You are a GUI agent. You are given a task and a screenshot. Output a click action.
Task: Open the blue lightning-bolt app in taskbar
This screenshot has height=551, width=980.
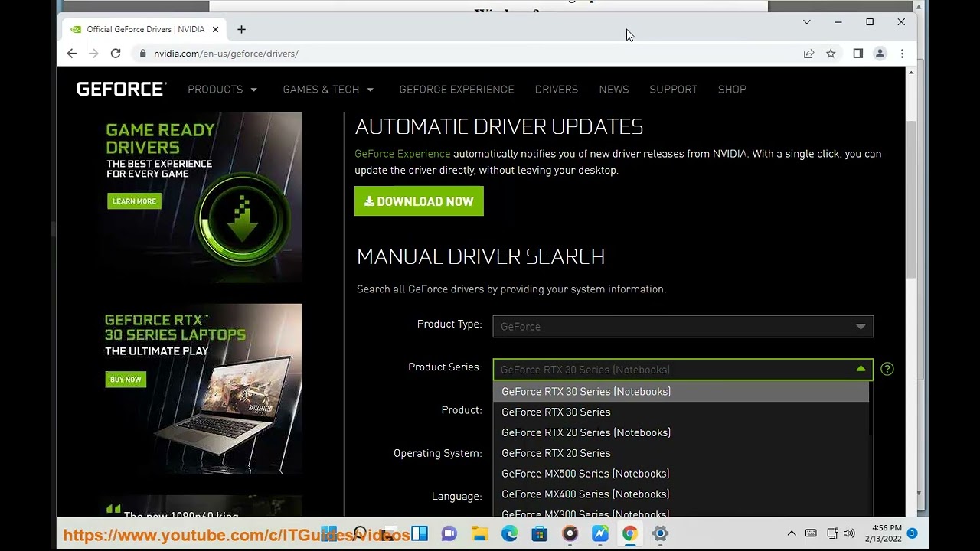[599, 533]
